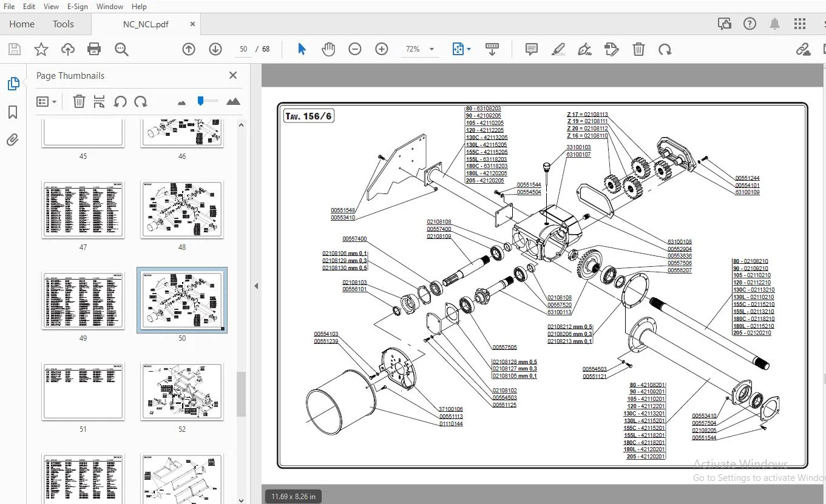Open the thumbnail panel options dropdown
This screenshot has height=504, width=826.
[46, 102]
